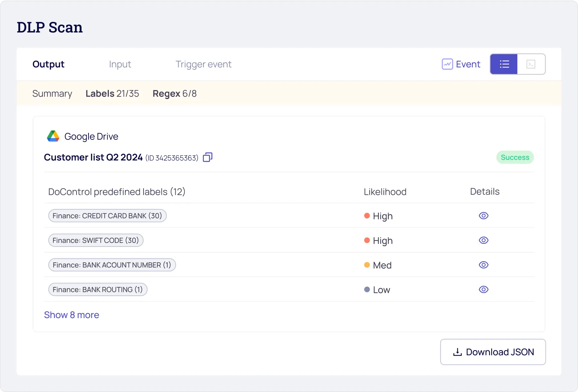Select the Med likelihood orange indicator
Viewport: 578px width, 392px height.
[x=367, y=265]
